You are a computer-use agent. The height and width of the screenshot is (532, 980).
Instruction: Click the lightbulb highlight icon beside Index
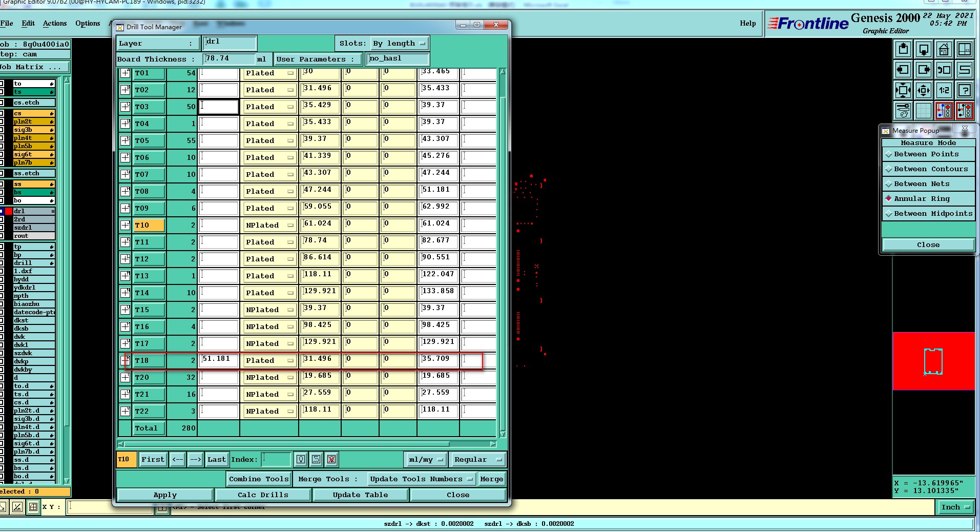[x=301, y=459]
